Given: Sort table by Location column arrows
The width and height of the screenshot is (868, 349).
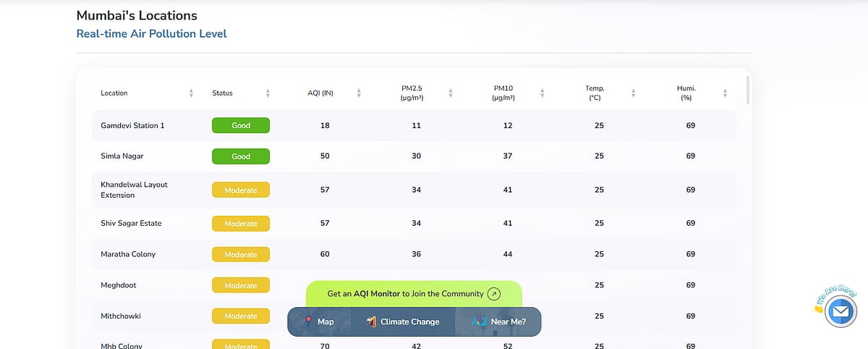Looking at the screenshot, I should pyautogui.click(x=191, y=93).
